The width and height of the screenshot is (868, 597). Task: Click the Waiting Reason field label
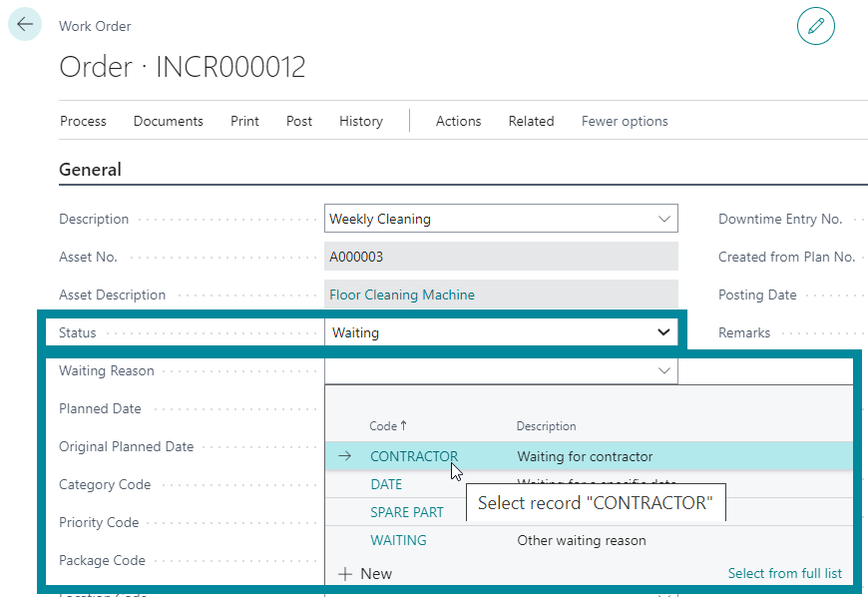point(107,370)
